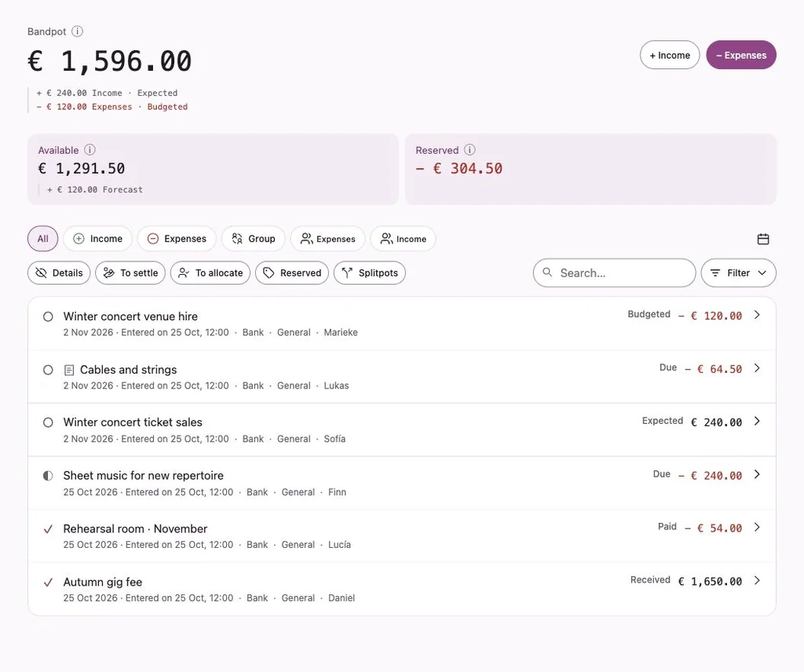The image size is (804, 672).
Task: Click the + Income button
Action: [x=670, y=55]
